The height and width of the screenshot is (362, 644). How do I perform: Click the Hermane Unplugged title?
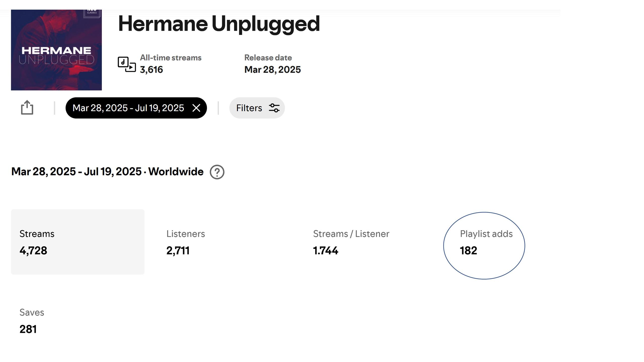point(219,24)
